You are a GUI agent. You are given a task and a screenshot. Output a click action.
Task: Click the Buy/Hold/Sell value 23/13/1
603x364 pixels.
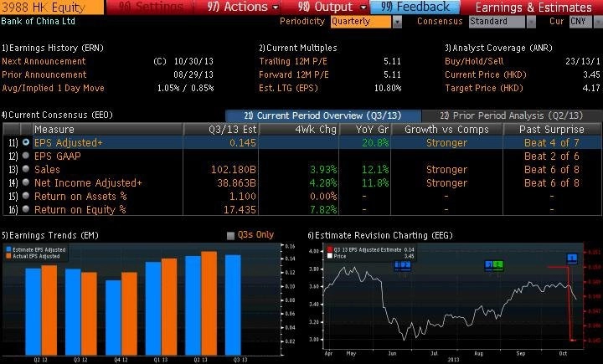[583, 61]
